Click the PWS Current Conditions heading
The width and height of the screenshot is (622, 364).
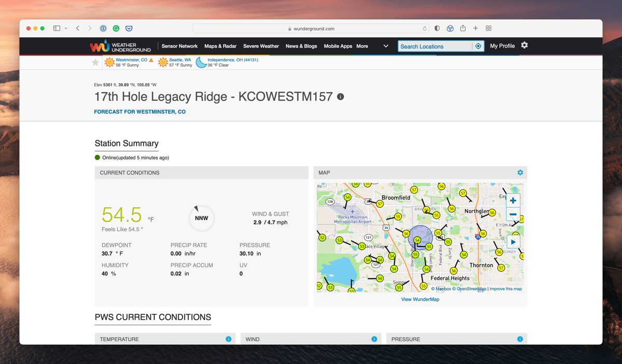pyautogui.click(x=153, y=317)
